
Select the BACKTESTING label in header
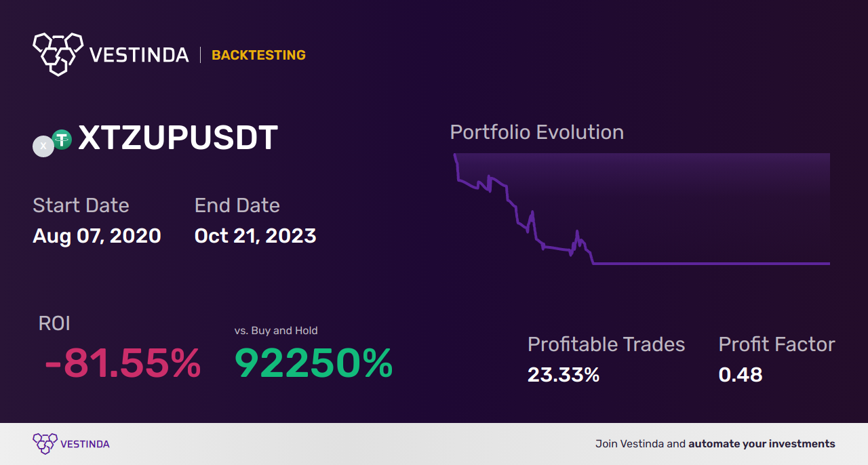(x=258, y=55)
